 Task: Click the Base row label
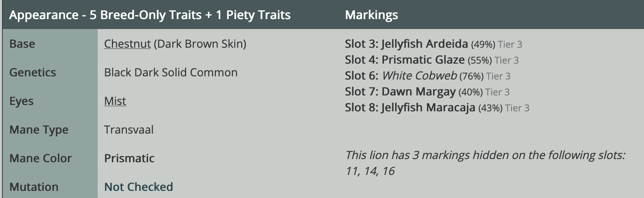click(22, 44)
